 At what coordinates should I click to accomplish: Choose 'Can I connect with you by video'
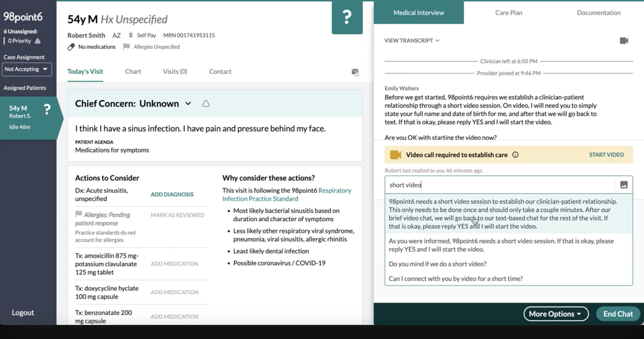tap(509, 278)
